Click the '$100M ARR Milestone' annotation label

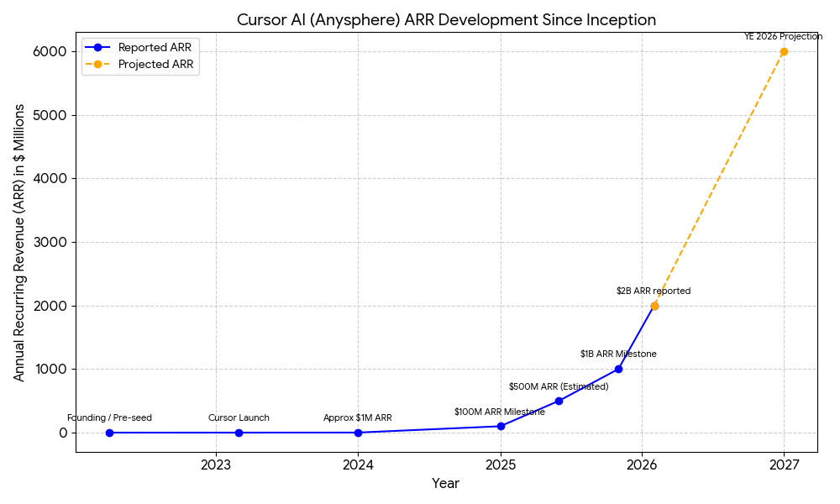click(500, 412)
